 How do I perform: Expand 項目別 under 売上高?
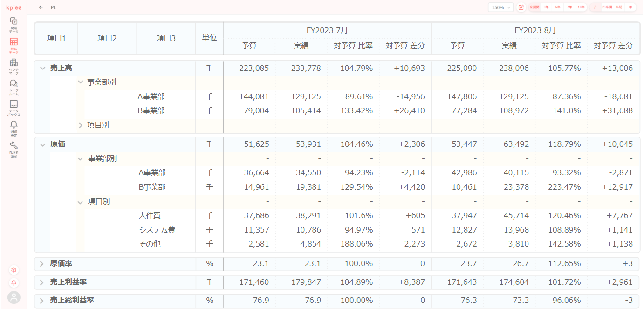pyautogui.click(x=80, y=125)
